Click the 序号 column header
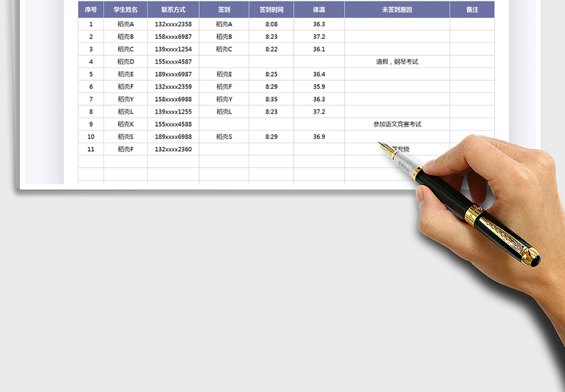 pyautogui.click(x=90, y=10)
